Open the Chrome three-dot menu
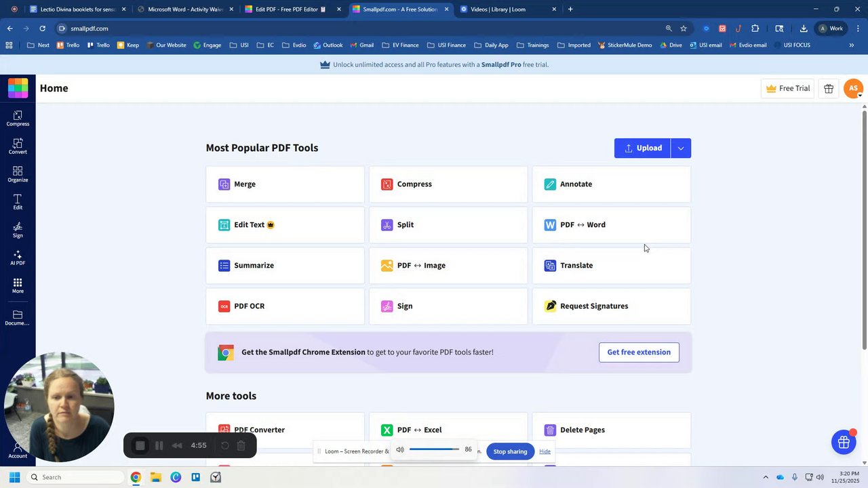Image resolution: width=868 pixels, height=488 pixels. pos(859,28)
